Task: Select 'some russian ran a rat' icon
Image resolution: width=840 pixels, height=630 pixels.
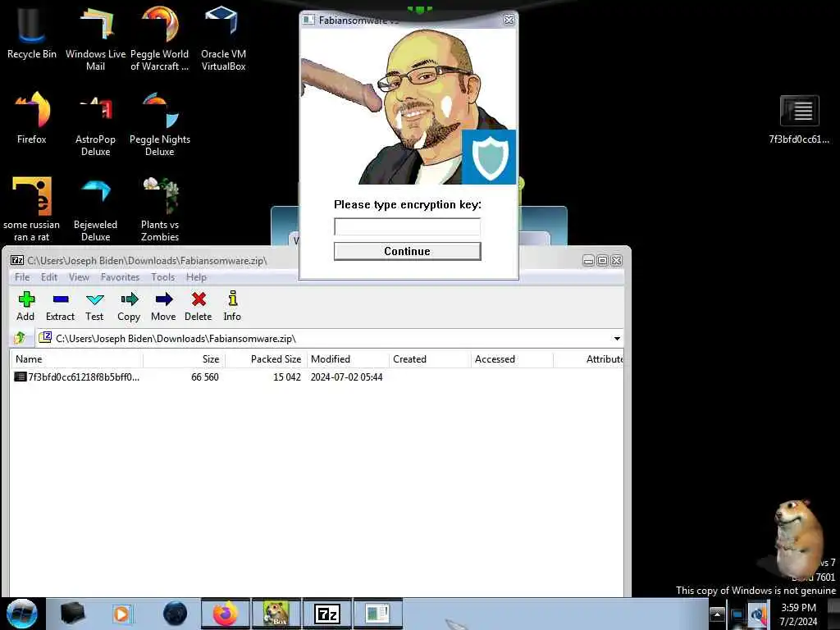Action: point(32,209)
